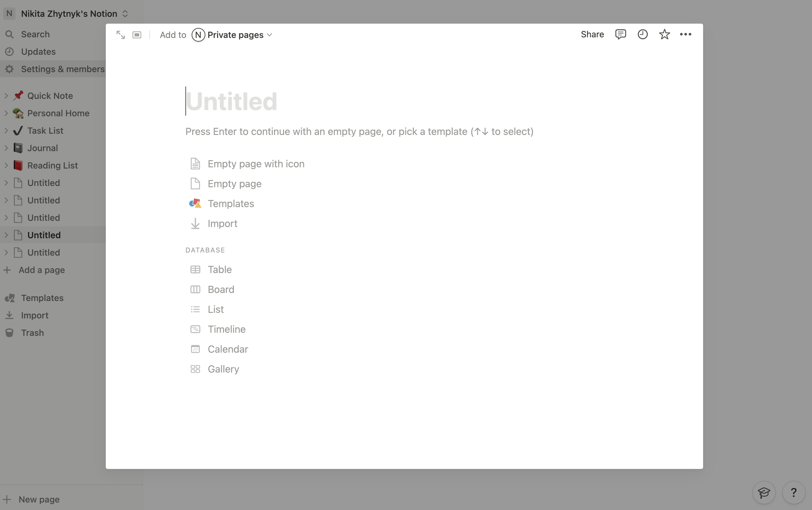Click the Task List checkmark icon
Screen dimensions: 812x510
click(18, 130)
